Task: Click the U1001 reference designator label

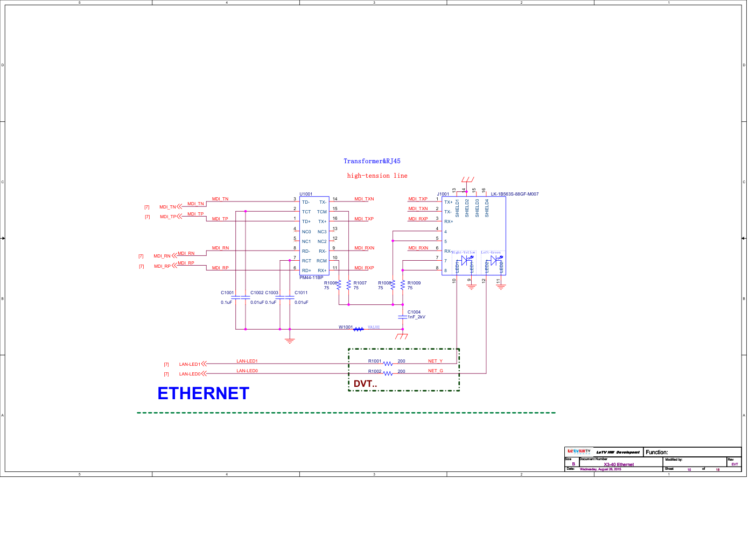Action: (306, 194)
